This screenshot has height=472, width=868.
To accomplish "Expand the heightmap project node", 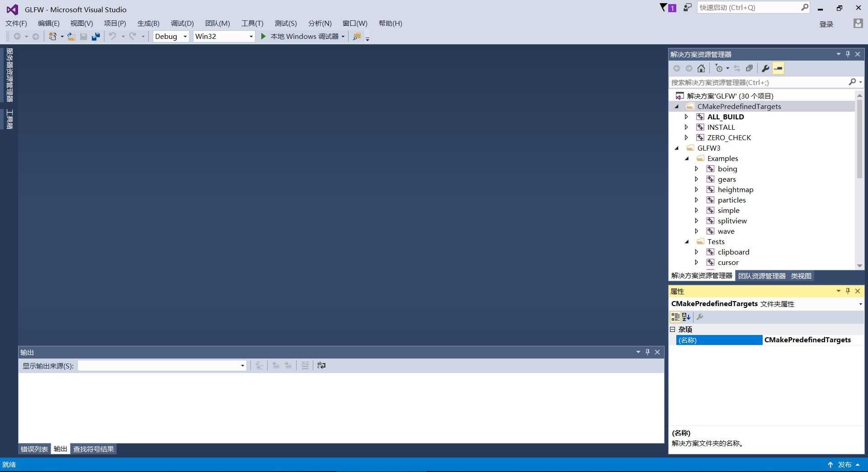I will pos(697,189).
